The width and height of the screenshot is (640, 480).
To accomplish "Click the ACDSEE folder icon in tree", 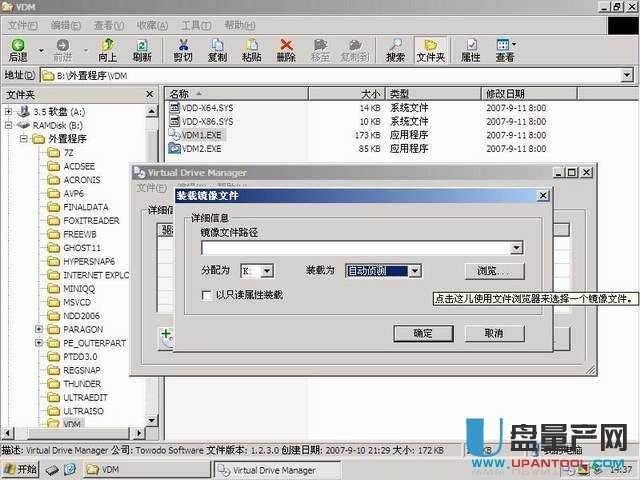I will pos(53,167).
